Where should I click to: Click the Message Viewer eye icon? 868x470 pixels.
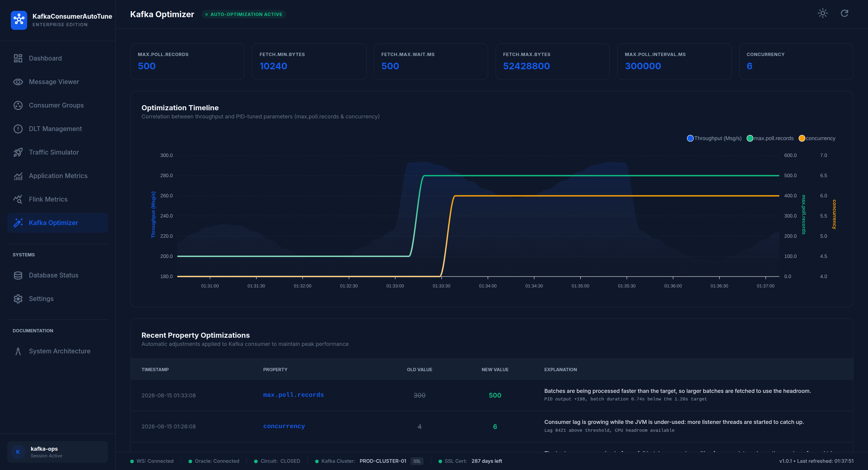pyautogui.click(x=18, y=82)
